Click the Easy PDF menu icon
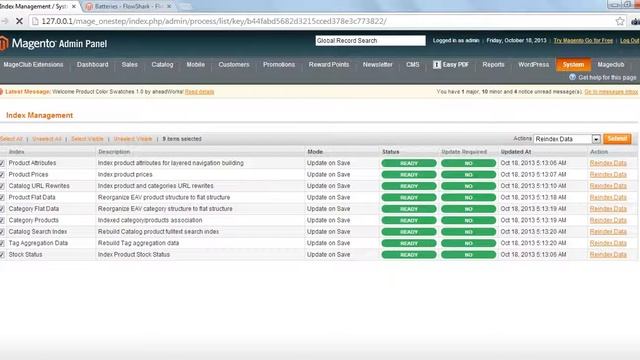This screenshot has width=640, height=360. (x=437, y=64)
